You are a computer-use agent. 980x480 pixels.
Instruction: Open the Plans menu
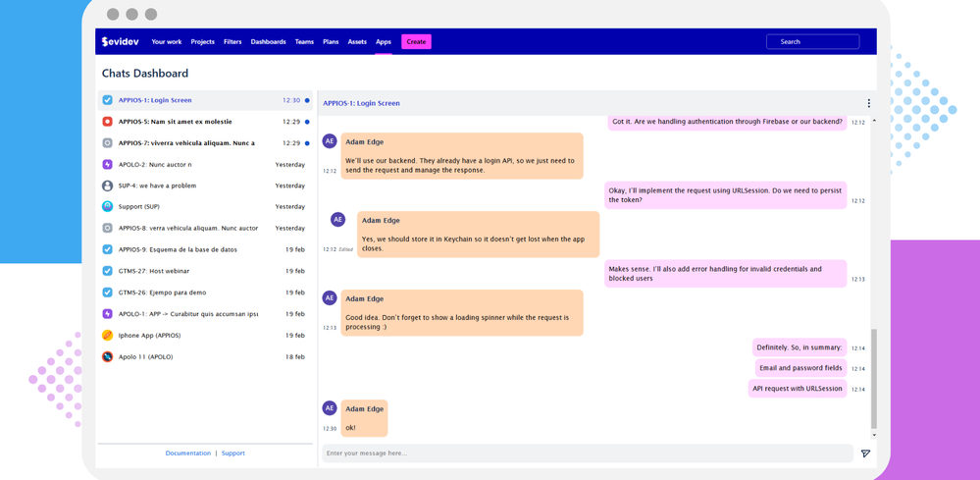point(331,42)
